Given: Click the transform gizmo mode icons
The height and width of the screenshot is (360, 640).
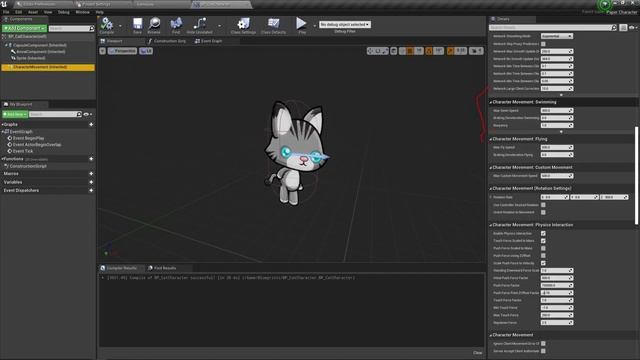Looking at the screenshot, I should pyautogui.click(x=378, y=51).
